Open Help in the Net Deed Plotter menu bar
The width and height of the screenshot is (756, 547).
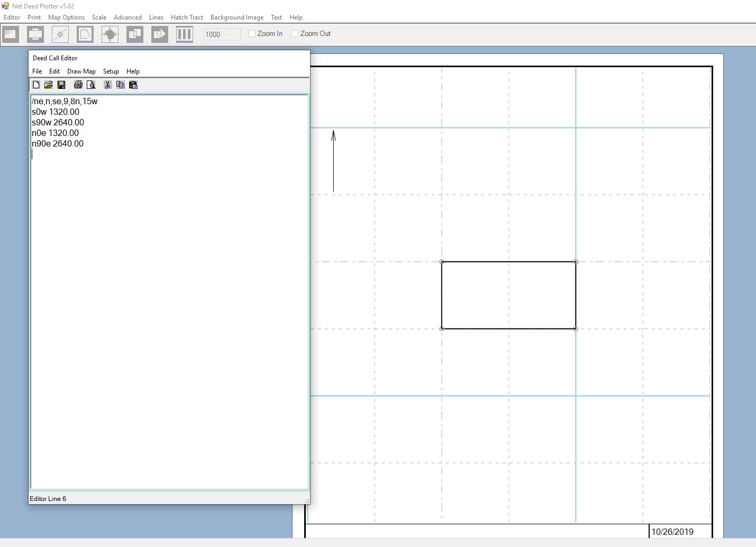(296, 17)
